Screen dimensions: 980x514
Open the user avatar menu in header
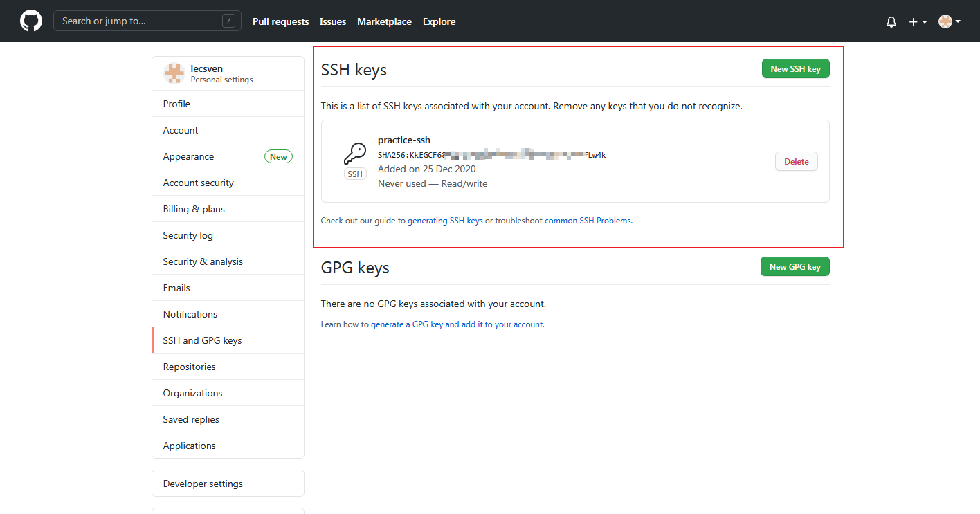[x=949, y=21]
